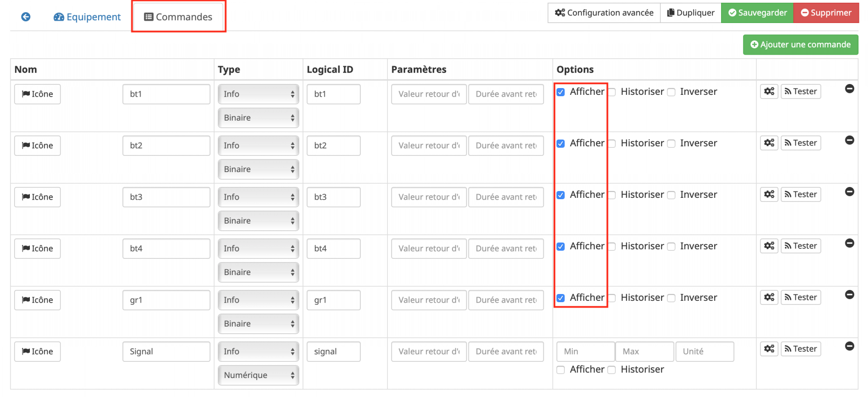Viewport: 868px width, 397px height.
Task: Open the Binaire subtype dropdown for bt4
Action: point(258,272)
